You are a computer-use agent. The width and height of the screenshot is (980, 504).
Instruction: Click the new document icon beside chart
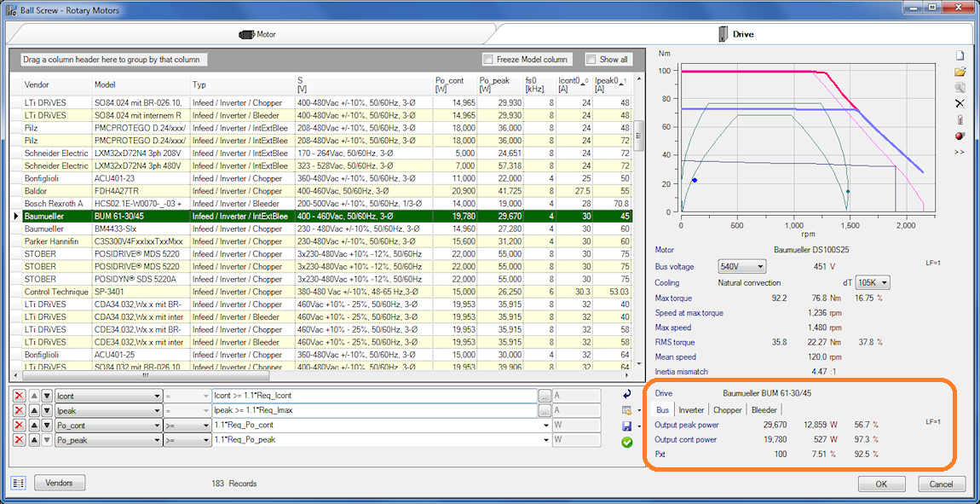pyautogui.click(x=960, y=55)
